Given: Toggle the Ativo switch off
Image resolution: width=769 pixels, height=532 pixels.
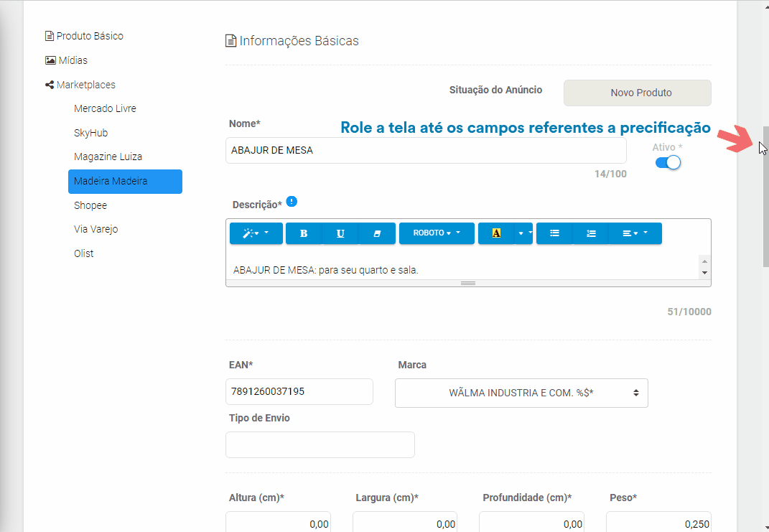Looking at the screenshot, I should [668, 162].
